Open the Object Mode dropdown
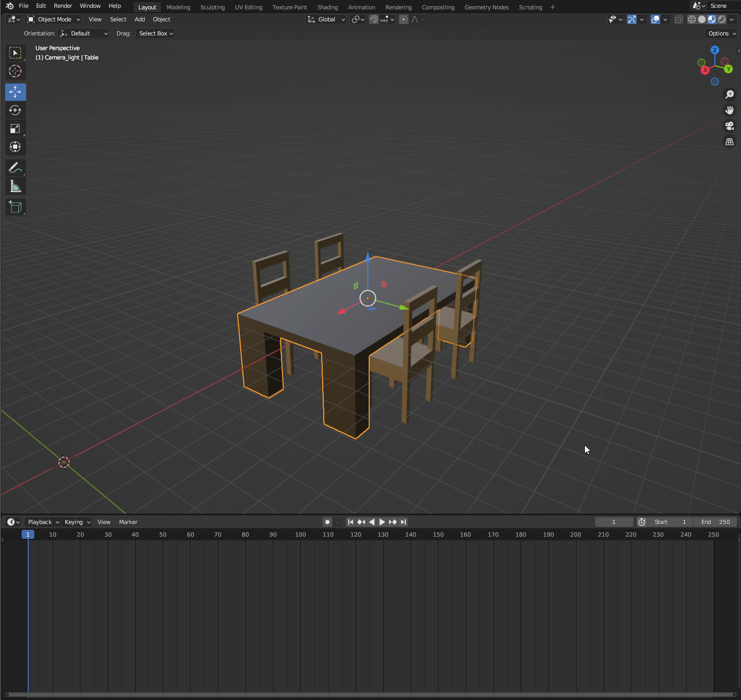This screenshot has height=700, width=741. click(x=53, y=19)
